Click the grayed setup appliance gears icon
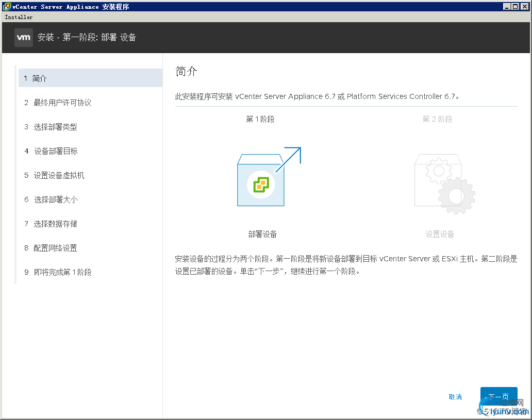The width and height of the screenshot is (532, 420). [445, 184]
